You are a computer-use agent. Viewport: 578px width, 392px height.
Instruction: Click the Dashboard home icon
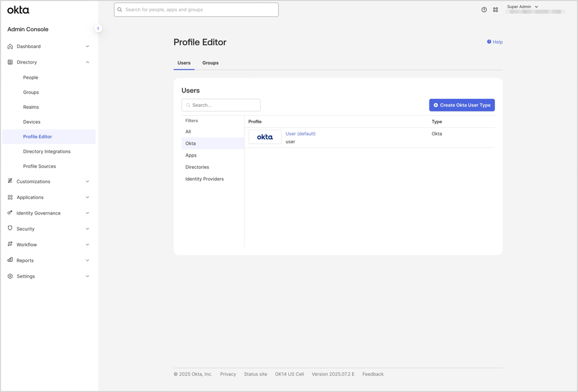[x=10, y=46]
